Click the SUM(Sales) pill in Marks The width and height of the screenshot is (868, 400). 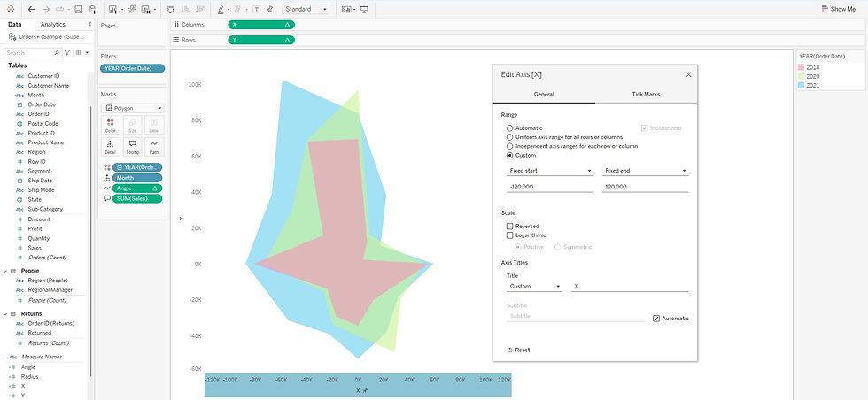[x=136, y=198]
